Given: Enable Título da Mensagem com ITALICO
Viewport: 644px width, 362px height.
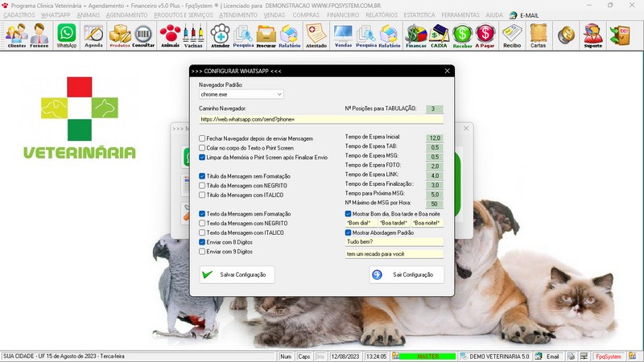Looking at the screenshot, I should pos(202,195).
